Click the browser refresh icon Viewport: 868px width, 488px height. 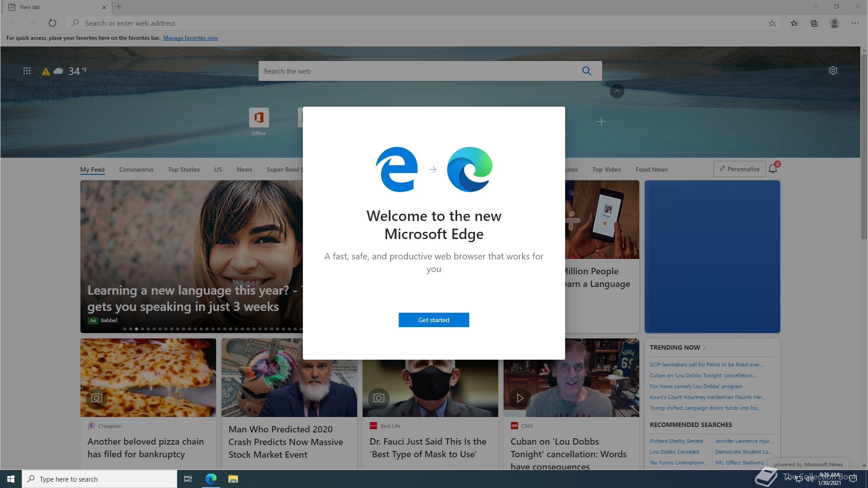[52, 23]
